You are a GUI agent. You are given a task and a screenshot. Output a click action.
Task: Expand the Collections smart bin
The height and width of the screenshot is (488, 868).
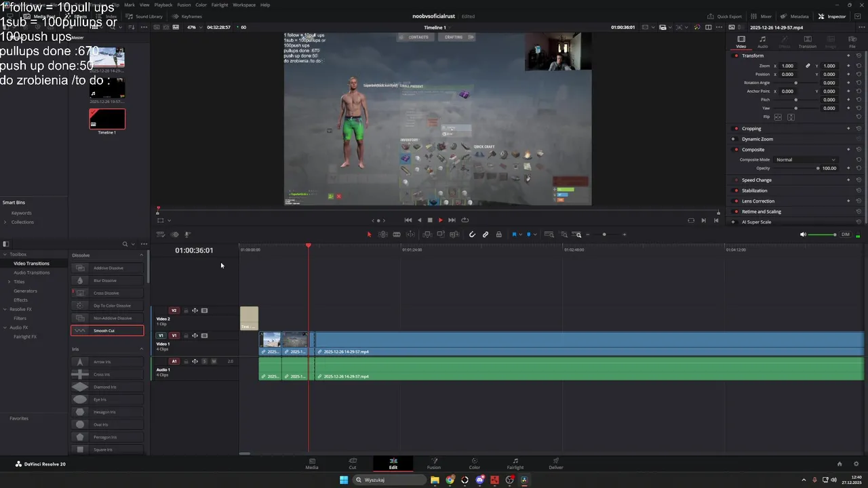pos(6,222)
